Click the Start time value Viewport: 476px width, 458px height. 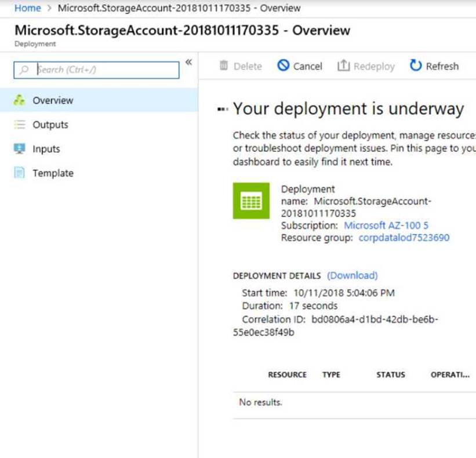tap(344, 293)
